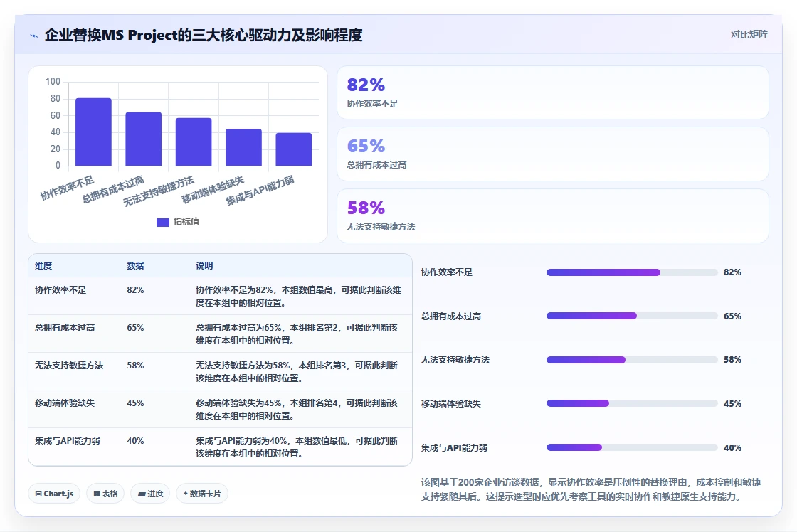Click the 协作效率不足 table row cell
Screen dimensions: 797x532
point(60,290)
